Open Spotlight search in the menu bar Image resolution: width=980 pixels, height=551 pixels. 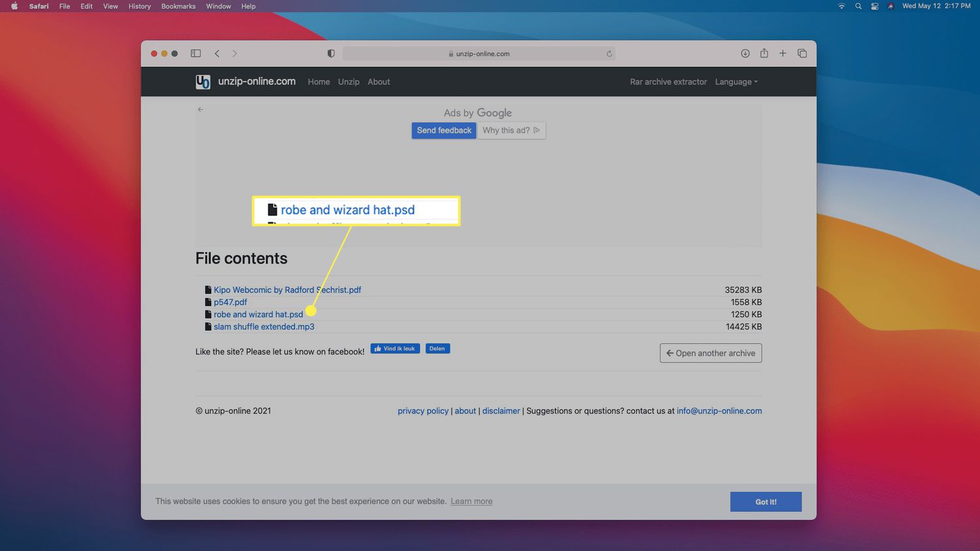point(858,7)
